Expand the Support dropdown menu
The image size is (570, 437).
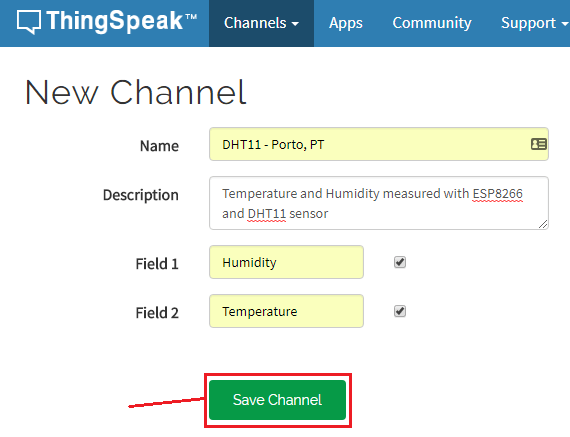pyautogui.click(x=535, y=23)
